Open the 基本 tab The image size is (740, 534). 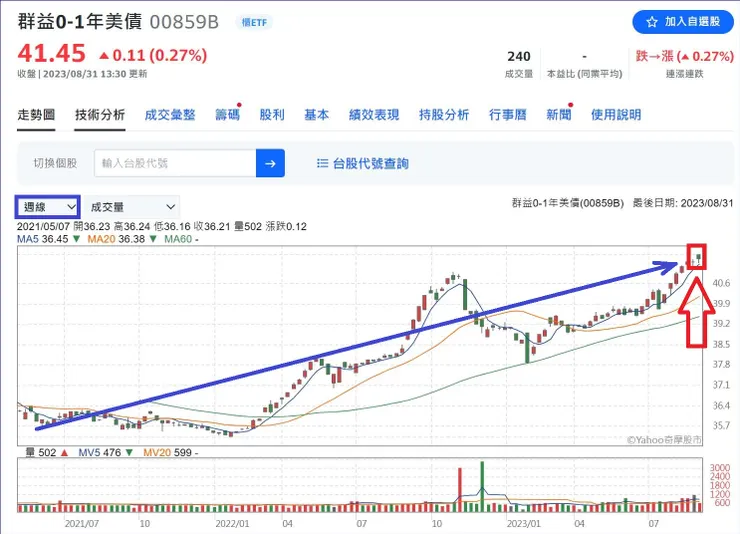(x=316, y=115)
